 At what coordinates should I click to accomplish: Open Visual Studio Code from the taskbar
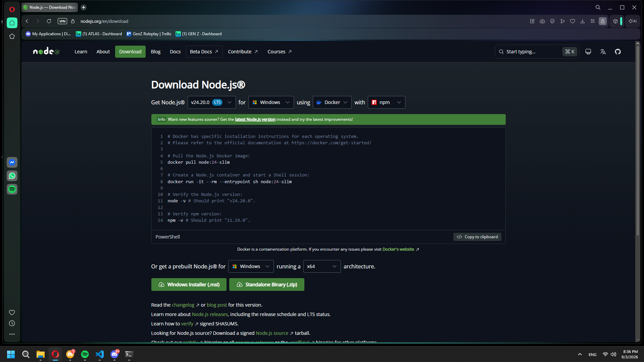tap(100, 354)
